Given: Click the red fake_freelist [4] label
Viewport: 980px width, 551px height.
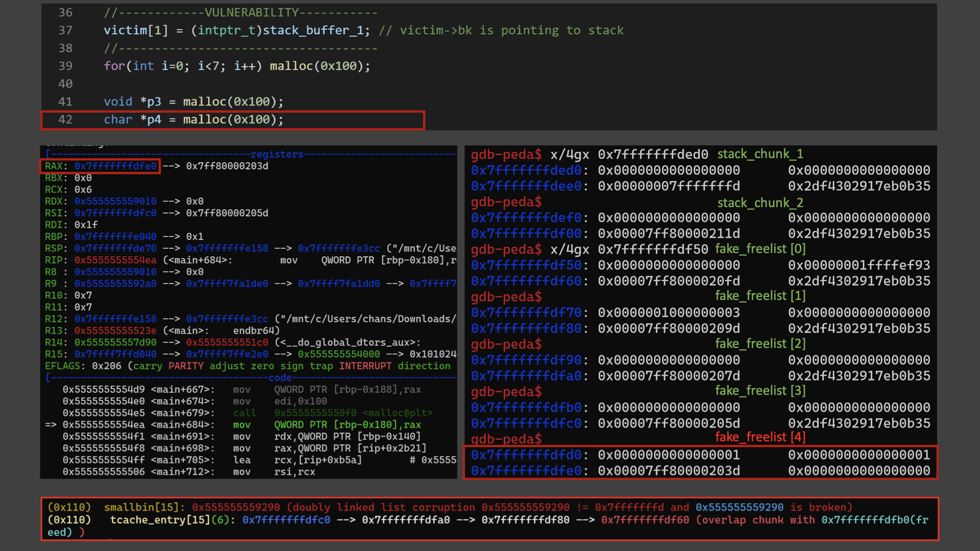Looking at the screenshot, I should [760, 437].
